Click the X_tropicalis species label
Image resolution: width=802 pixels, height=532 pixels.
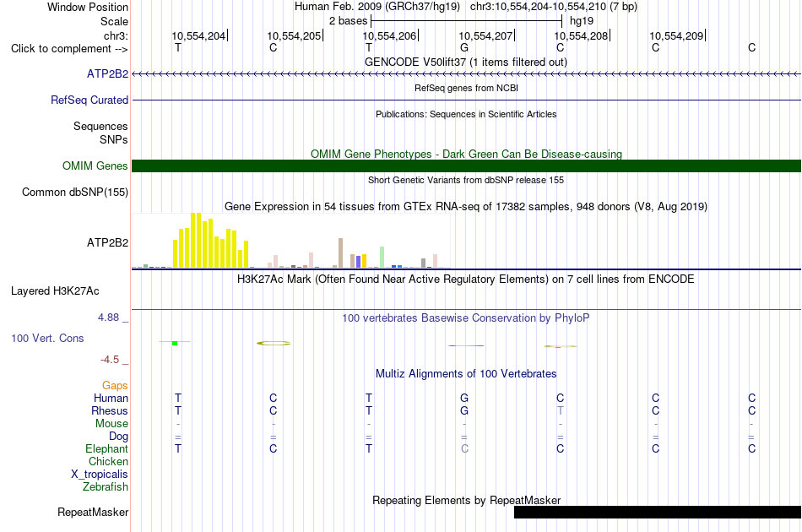pyautogui.click(x=100, y=475)
